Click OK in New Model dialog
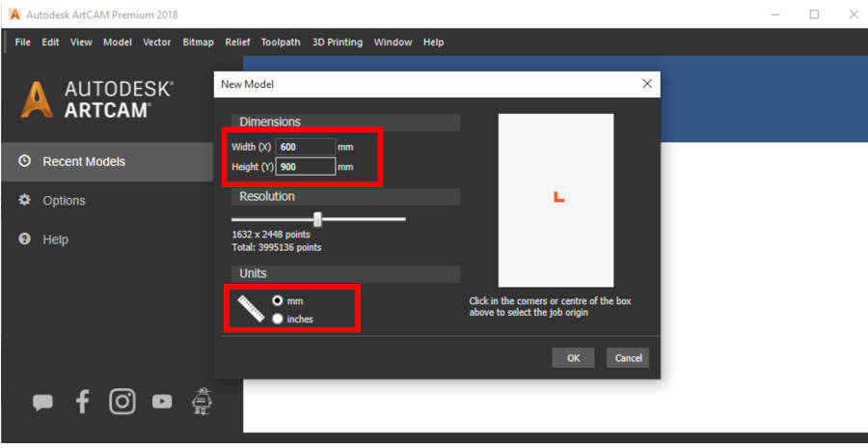Image resolution: width=868 pixels, height=448 pixels. 574,357
